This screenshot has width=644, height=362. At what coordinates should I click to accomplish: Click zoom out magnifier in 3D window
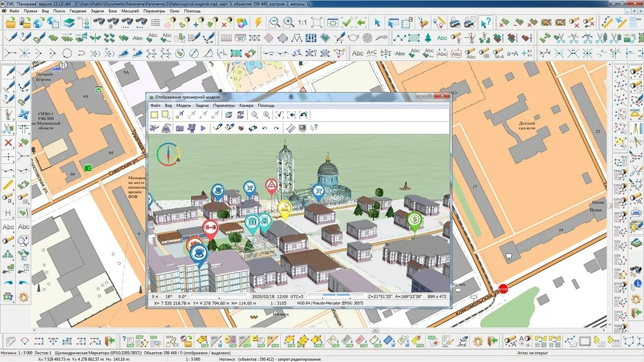(x=254, y=115)
